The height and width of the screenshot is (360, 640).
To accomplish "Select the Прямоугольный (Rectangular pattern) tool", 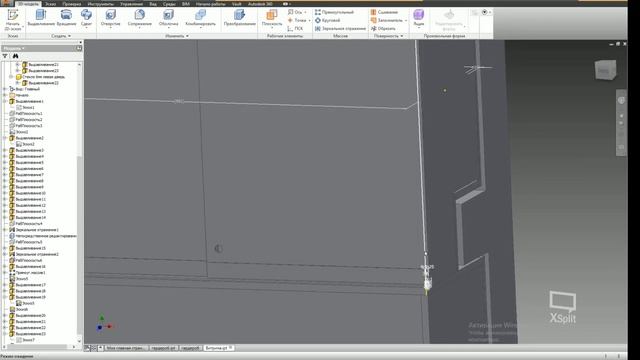I will pos(334,12).
